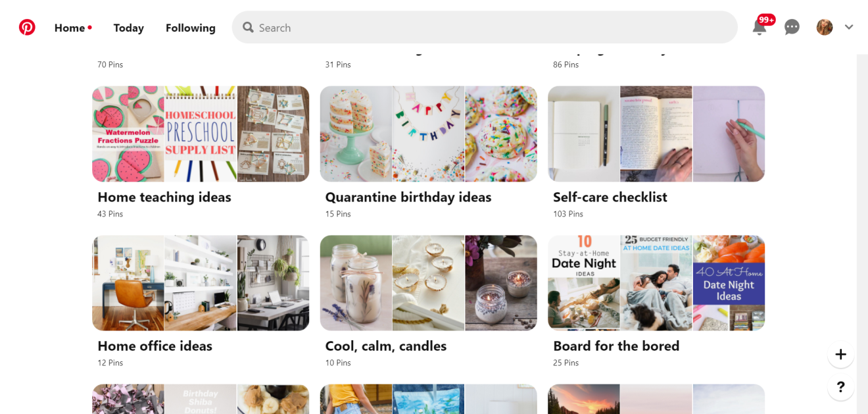Switch to the Today tab
This screenshot has width=868, height=414.
pos(128,28)
